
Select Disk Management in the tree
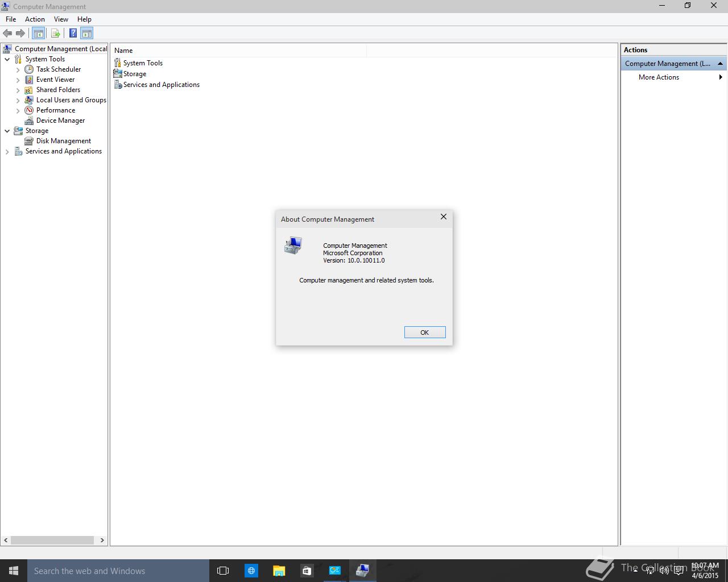pyautogui.click(x=64, y=141)
